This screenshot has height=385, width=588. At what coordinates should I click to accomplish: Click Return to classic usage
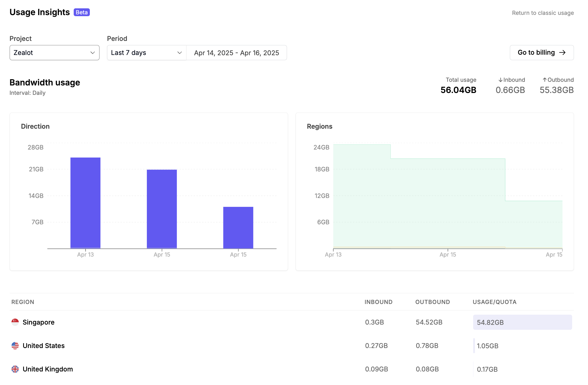542,13
